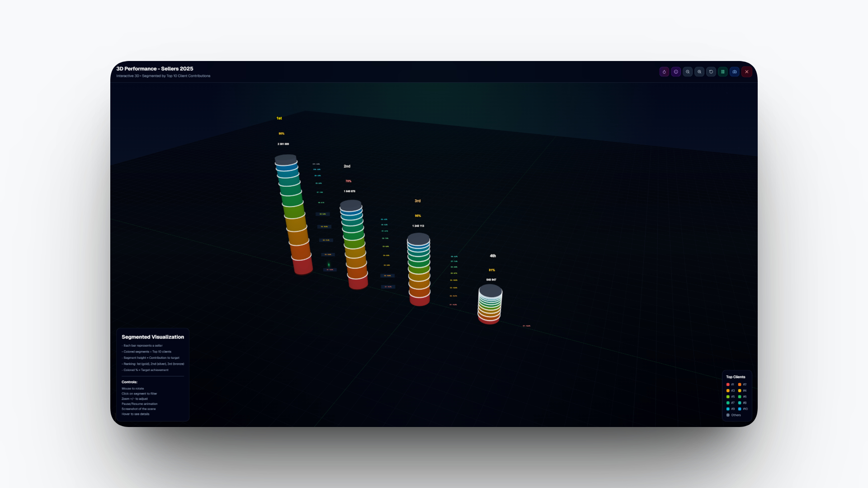The image size is (868, 488).
Task: Click the Segmented Visualization panel title
Action: tap(153, 337)
